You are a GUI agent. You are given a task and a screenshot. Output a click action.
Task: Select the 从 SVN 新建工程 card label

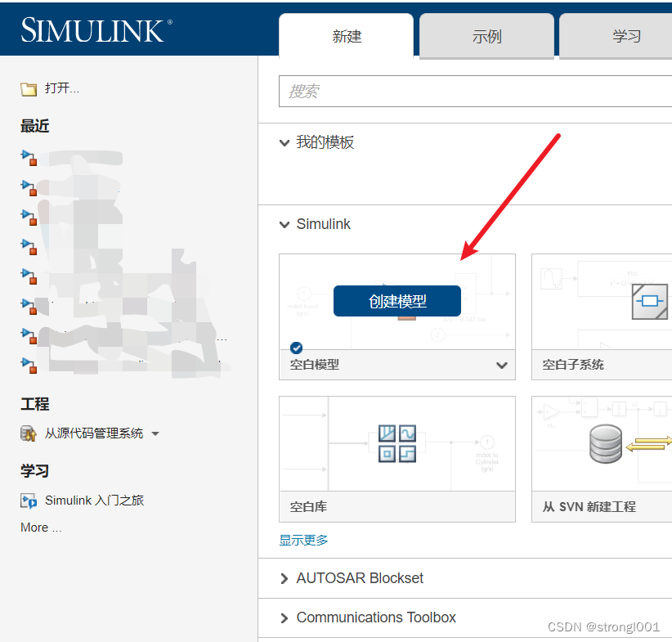[x=589, y=507]
